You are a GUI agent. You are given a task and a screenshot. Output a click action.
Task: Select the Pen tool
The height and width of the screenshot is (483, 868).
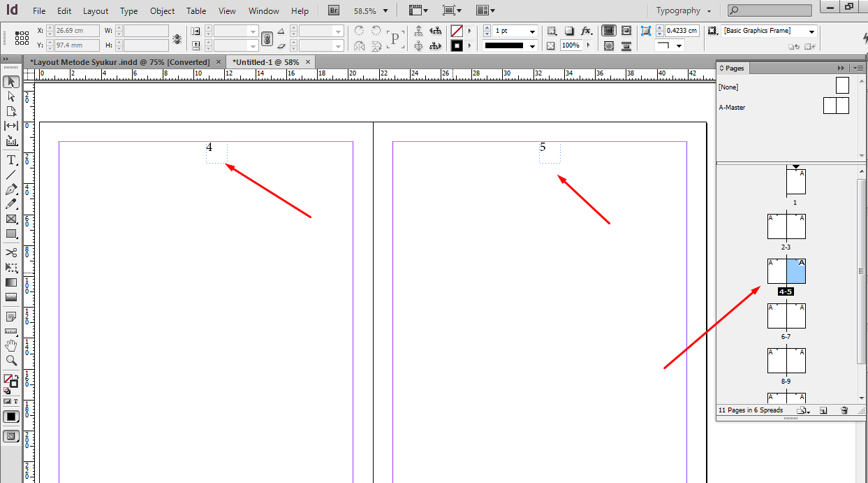10,189
